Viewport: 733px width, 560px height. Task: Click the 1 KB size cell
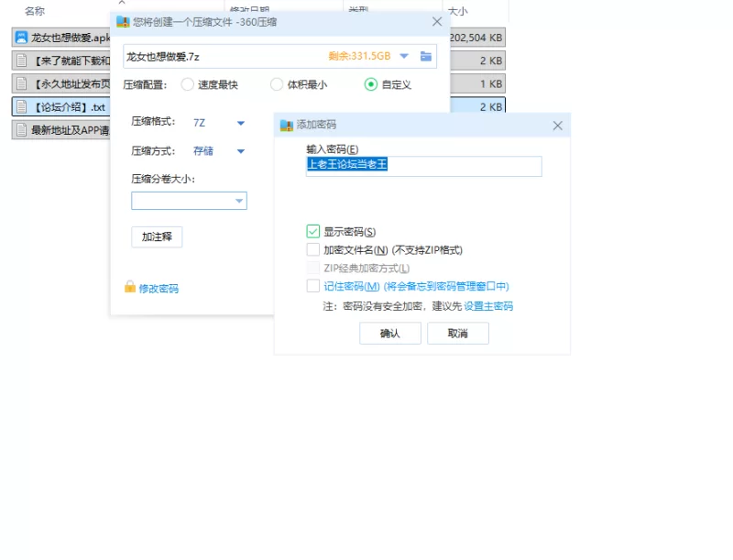[491, 83]
